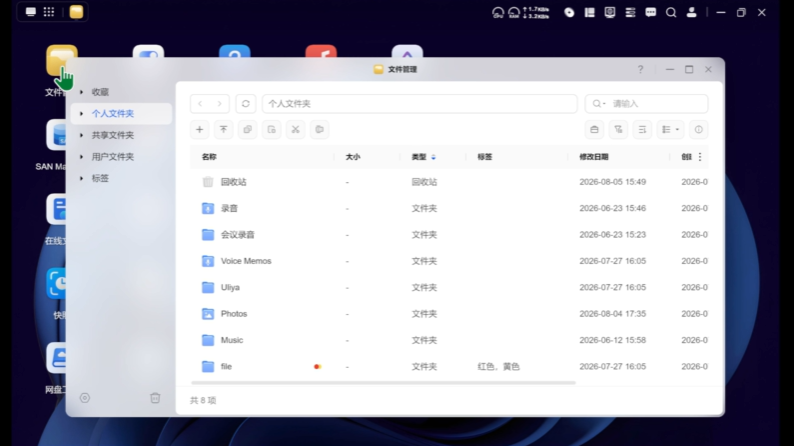Screen dimensions: 794x446
Task: Select 用户文件夹 in the sidebar
Action: coord(112,157)
